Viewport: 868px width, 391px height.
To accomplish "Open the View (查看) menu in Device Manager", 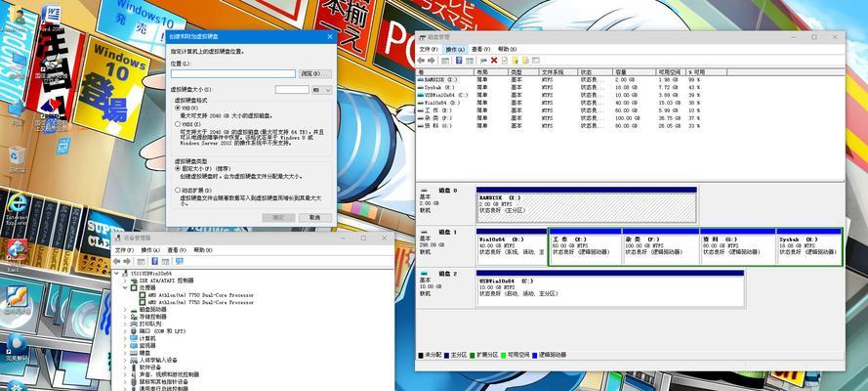I will click(x=177, y=250).
